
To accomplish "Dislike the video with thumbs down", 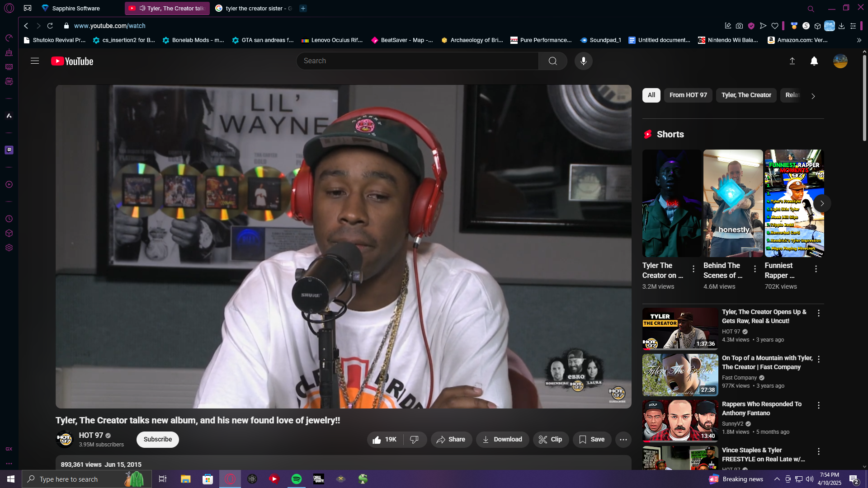I will click(414, 439).
